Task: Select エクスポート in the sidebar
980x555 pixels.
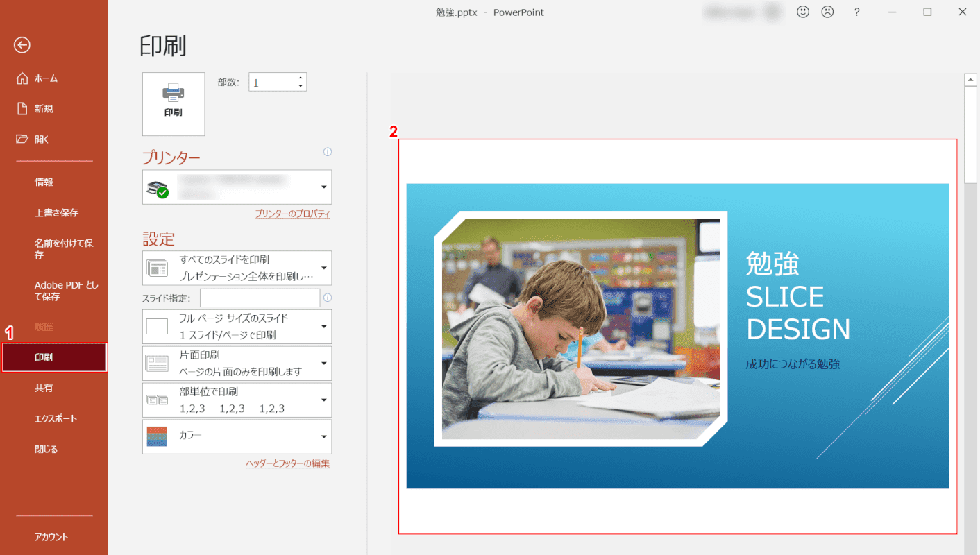Action: pos(54,418)
